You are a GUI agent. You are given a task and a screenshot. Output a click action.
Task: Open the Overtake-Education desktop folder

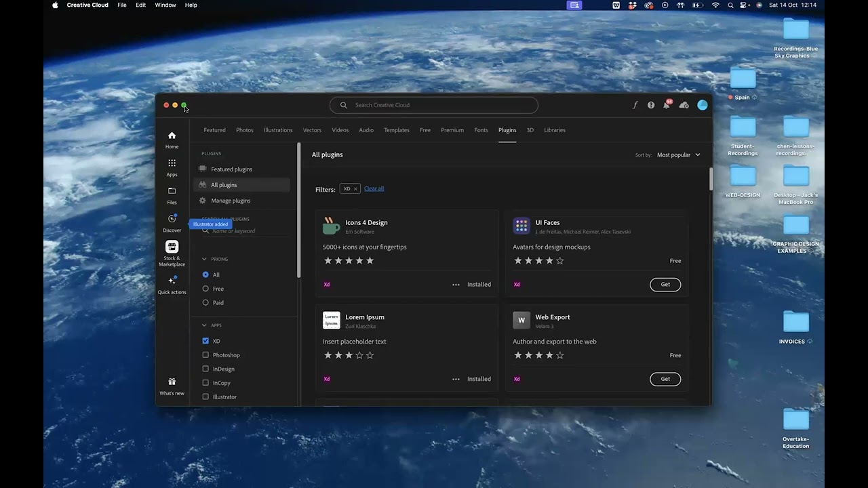[x=796, y=428]
